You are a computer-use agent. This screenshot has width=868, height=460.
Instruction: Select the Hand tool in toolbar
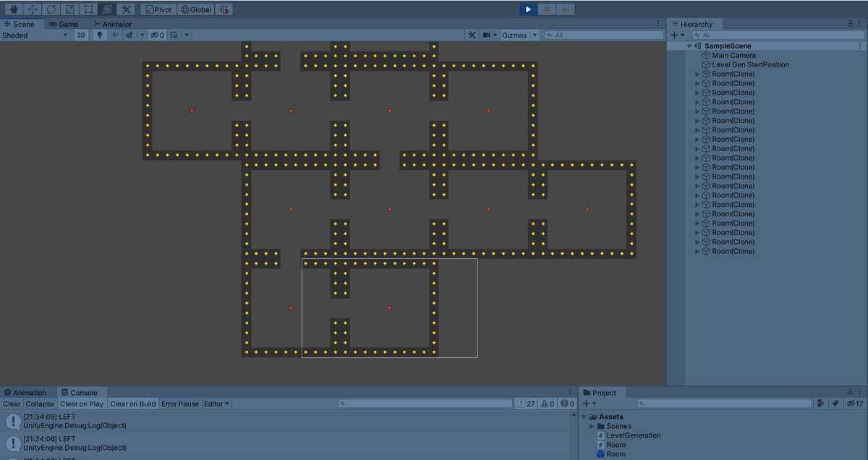tap(13, 9)
